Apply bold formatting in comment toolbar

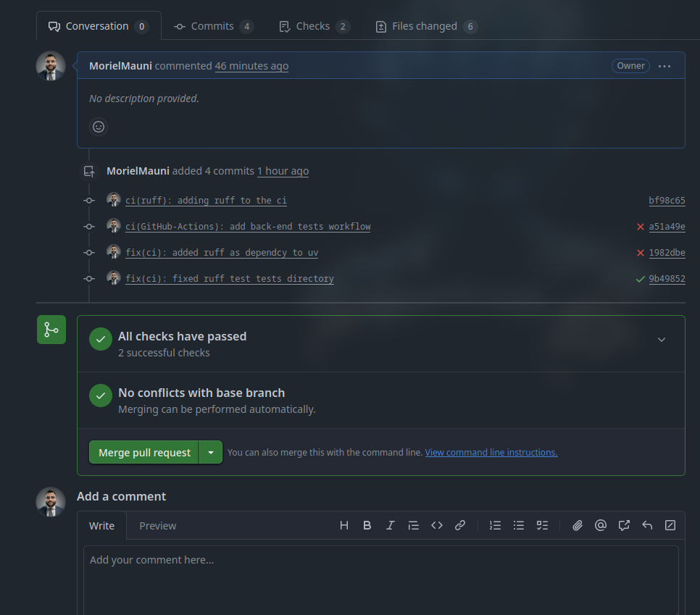367,526
